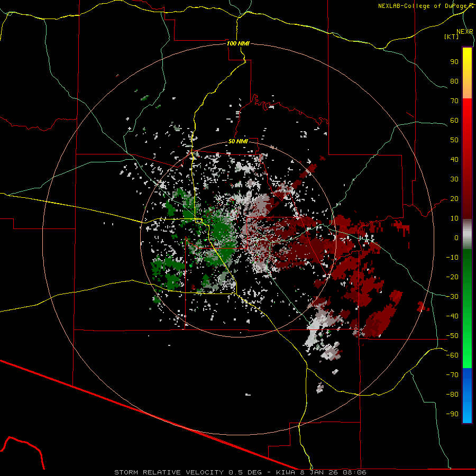Click the 0.5 DEG elevation text in the caption
Viewport: 476px width, 476px height.
pos(245,472)
